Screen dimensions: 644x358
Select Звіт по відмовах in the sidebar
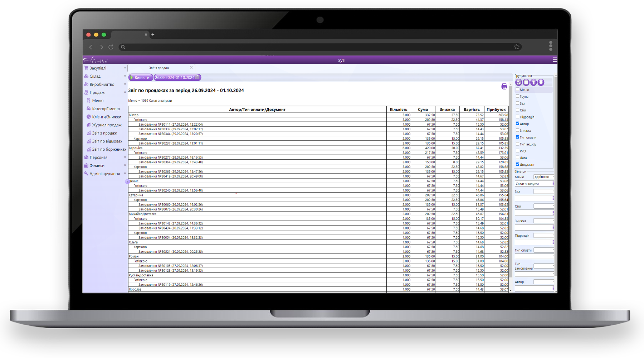click(x=107, y=141)
